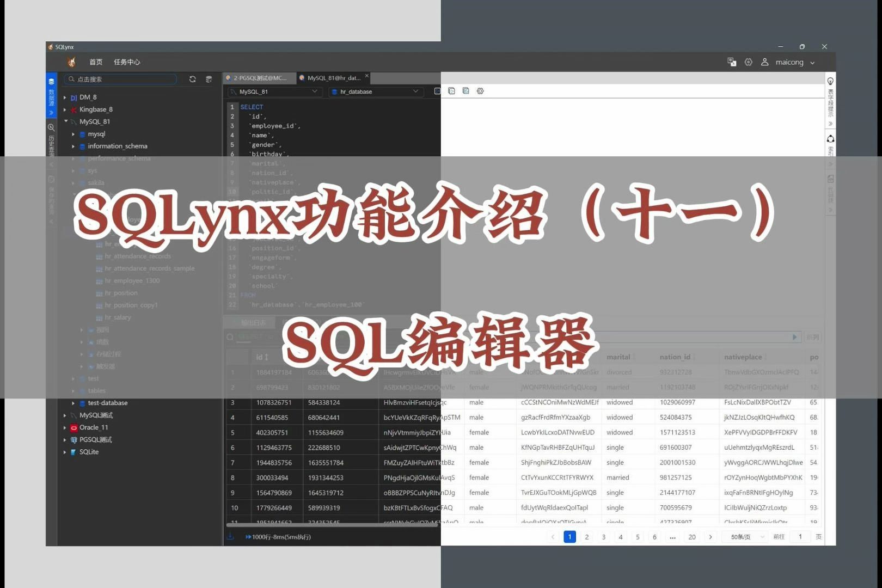882x588 pixels.
Task: Open the 首页 home menu
Action: tap(96, 62)
